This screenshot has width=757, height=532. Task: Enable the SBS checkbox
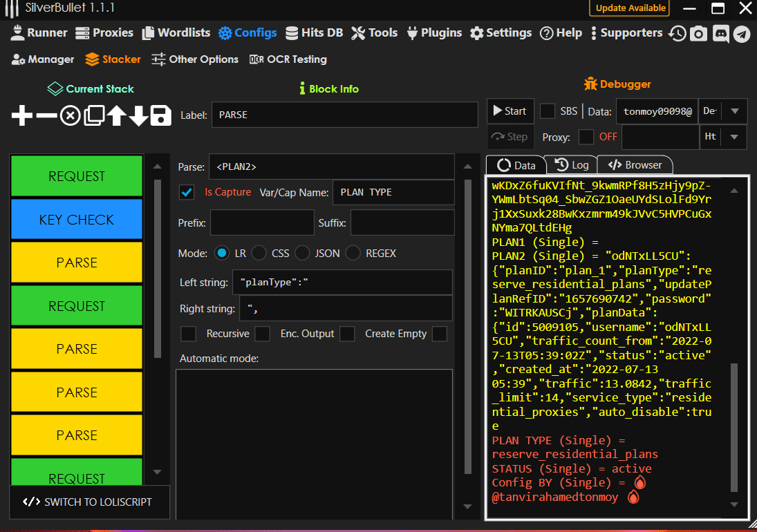click(x=548, y=111)
